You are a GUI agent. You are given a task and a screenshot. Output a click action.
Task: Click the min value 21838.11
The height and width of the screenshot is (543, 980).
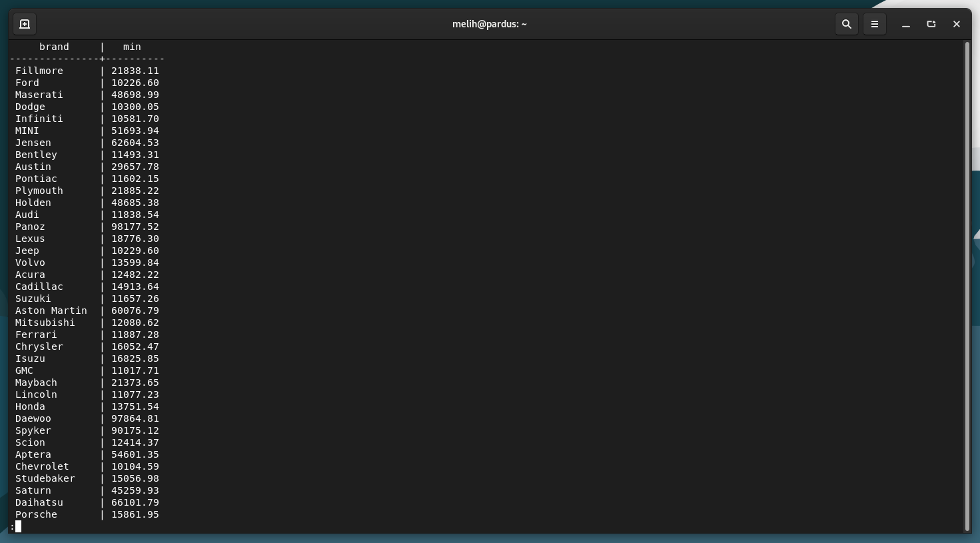135,71
